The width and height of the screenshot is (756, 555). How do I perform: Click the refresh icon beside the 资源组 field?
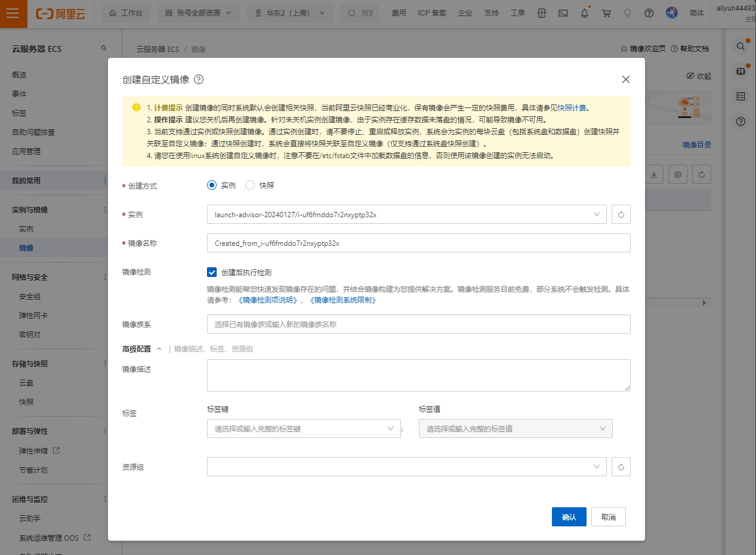pyautogui.click(x=621, y=467)
